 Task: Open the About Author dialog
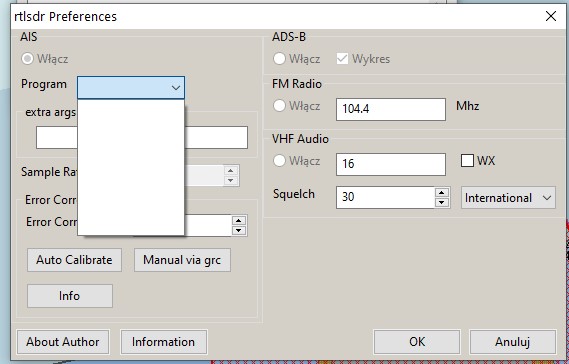tap(63, 341)
